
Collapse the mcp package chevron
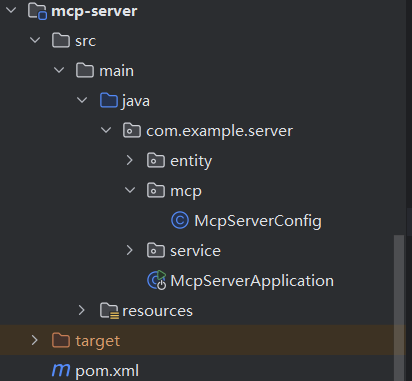(x=130, y=190)
